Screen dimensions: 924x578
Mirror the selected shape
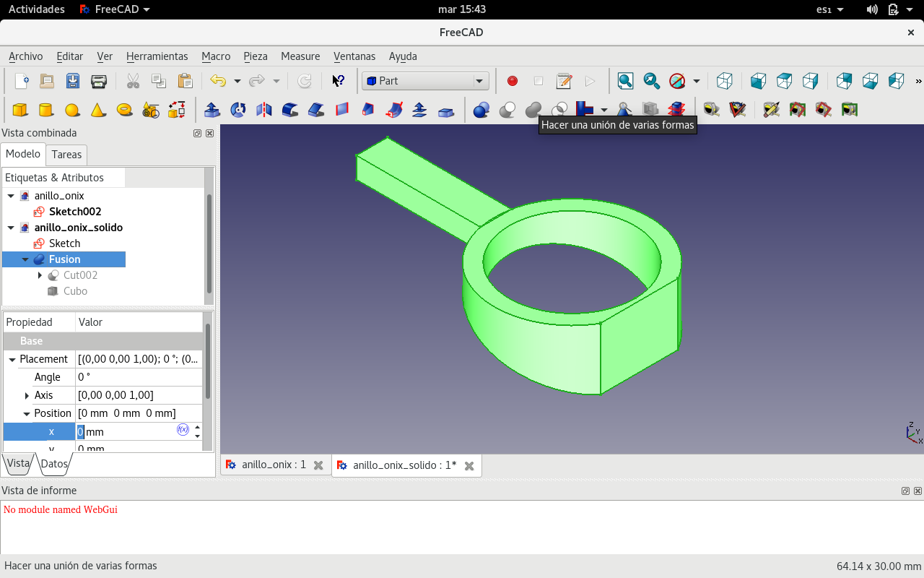(x=264, y=110)
